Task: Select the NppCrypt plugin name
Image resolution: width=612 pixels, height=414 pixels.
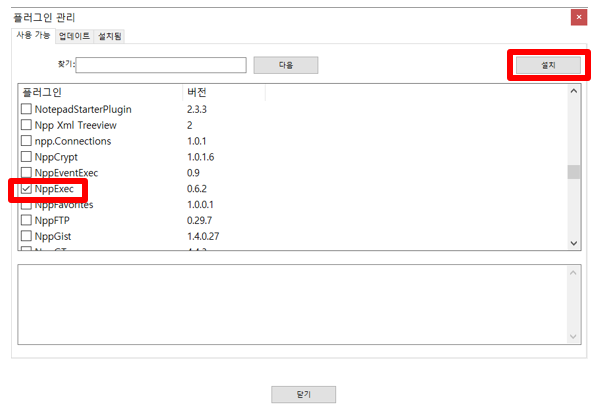Action: [56, 157]
